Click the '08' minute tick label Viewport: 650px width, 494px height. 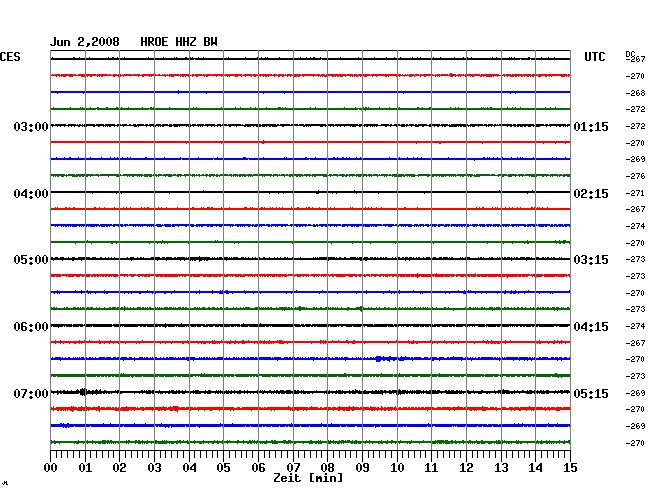tap(327, 468)
